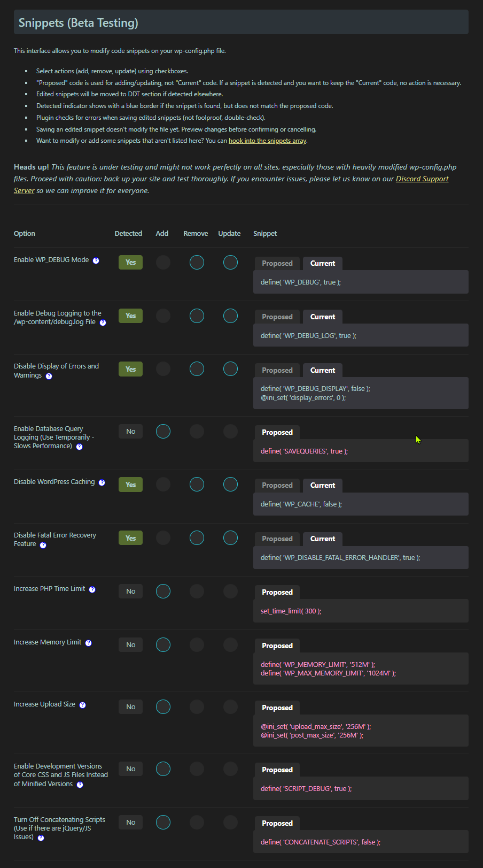Screen dimensions: 483x868
Task: Select Proposed tab for upload_max_size snippet
Action: [277, 708]
